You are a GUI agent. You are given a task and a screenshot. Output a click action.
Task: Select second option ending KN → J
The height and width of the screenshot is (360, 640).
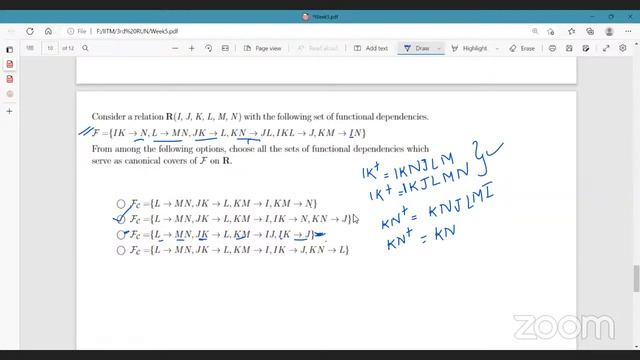[x=121, y=219]
